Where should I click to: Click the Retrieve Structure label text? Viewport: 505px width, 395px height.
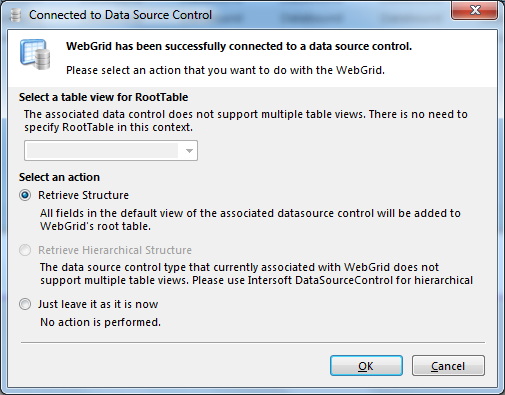click(x=83, y=195)
